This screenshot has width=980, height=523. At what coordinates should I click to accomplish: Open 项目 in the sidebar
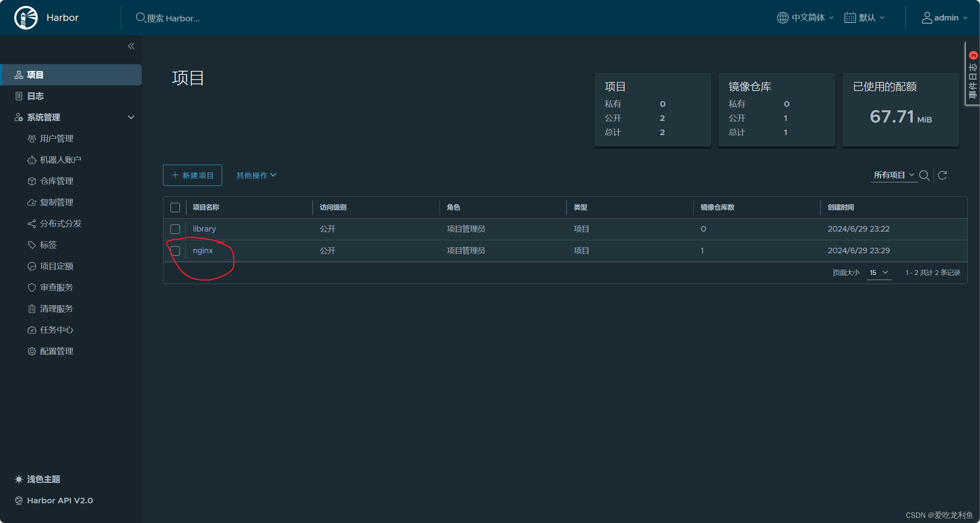click(71, 75)
